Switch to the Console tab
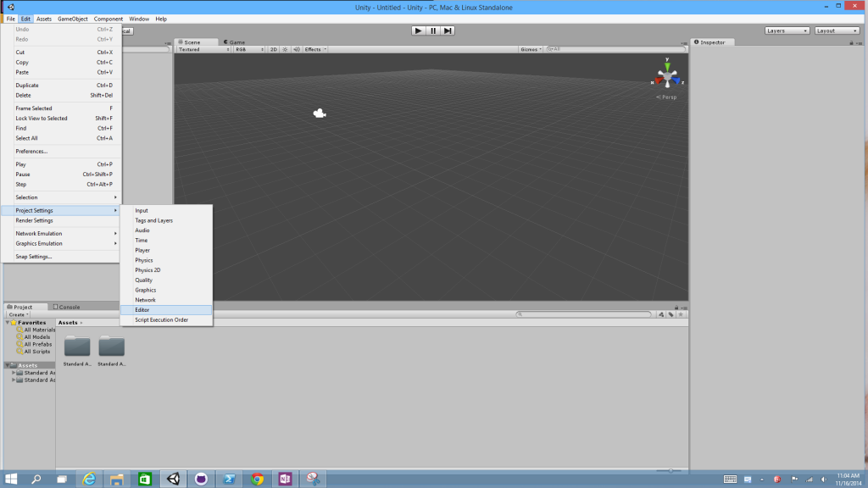Viewport: 868px width, 488px height. (x=66, y=307)
